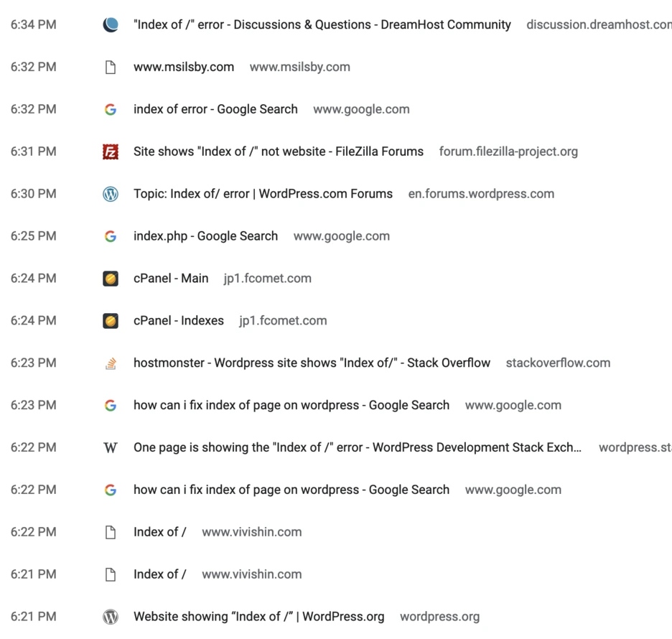
Task: Open Topic: Index of/ error WordPress.com entry
Action: point(263,194)
